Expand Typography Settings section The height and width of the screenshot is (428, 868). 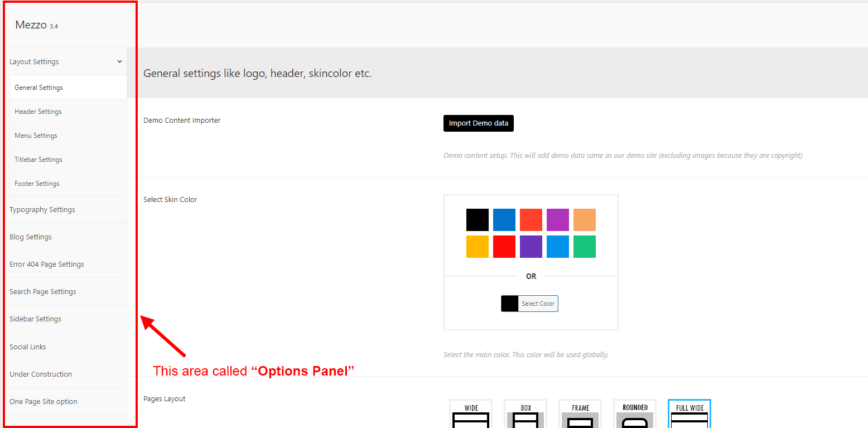coord(42,210)
